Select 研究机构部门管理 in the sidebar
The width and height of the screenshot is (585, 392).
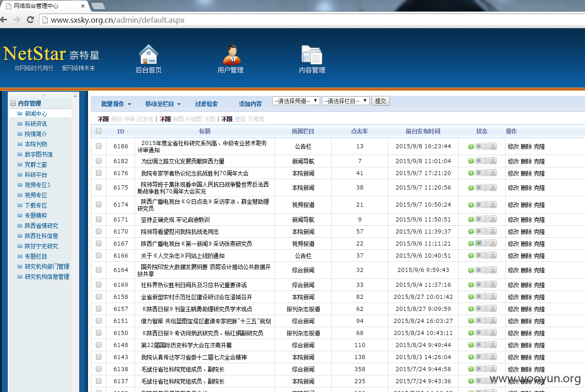[x=47, y=266]
